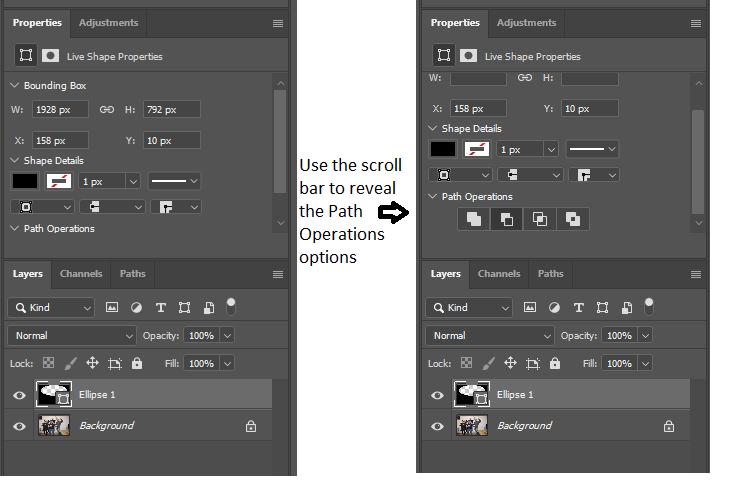Viewport: 740px width, 481px height.
Task: Click prevent artboard auto-nesting lock, left panel
Action: tap(115, 363)
